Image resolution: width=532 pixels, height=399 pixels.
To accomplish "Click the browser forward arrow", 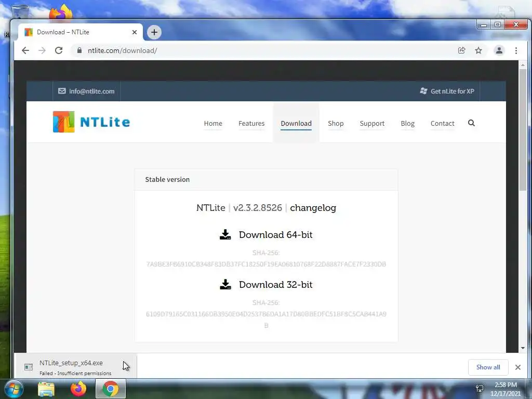I will [x=42, y=50].
